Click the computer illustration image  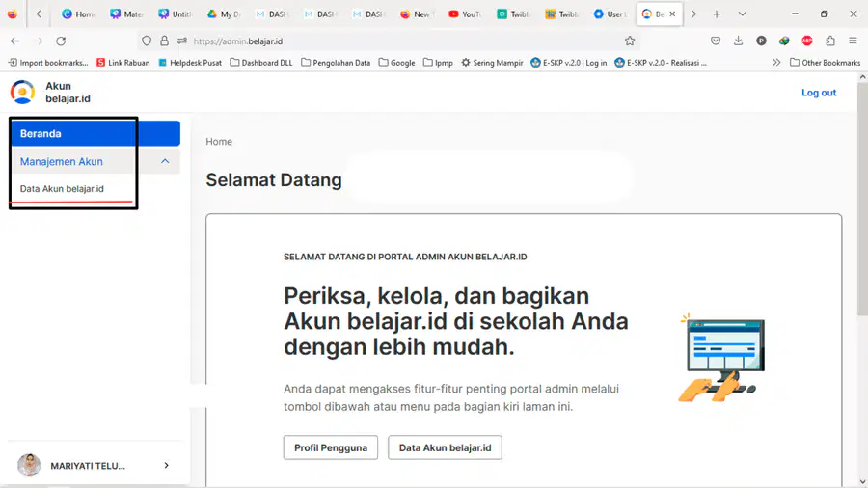(721, 357)
